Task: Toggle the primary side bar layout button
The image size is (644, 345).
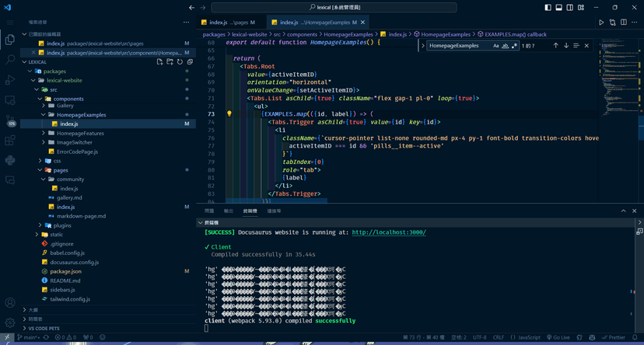Action: pos(548,8)
